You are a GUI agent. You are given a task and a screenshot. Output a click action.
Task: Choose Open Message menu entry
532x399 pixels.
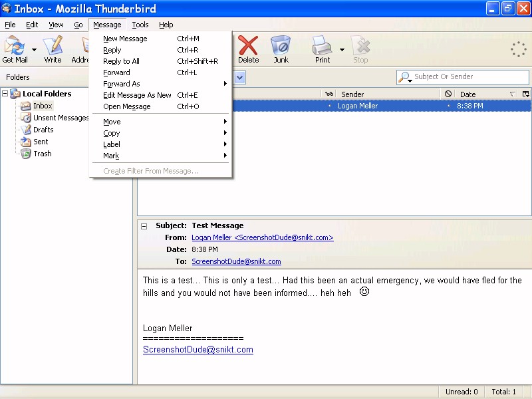(x=161, y=106)
